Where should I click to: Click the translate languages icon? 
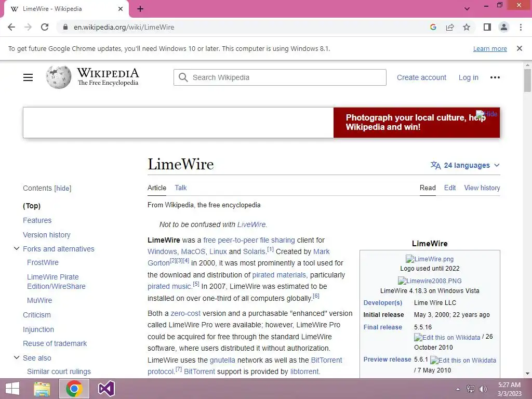click(435, 165)
